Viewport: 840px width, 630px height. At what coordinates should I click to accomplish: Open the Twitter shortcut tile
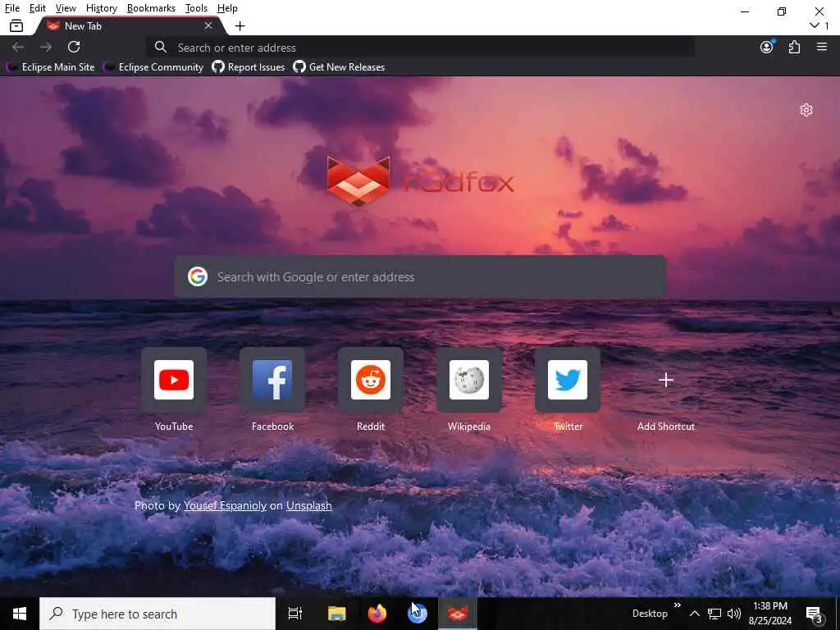568,380
